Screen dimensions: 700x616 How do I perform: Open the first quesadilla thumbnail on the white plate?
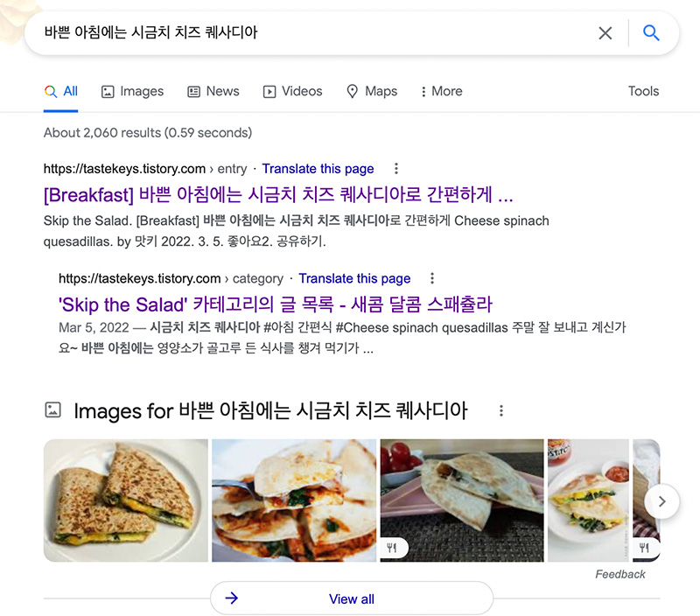(126, 500)
